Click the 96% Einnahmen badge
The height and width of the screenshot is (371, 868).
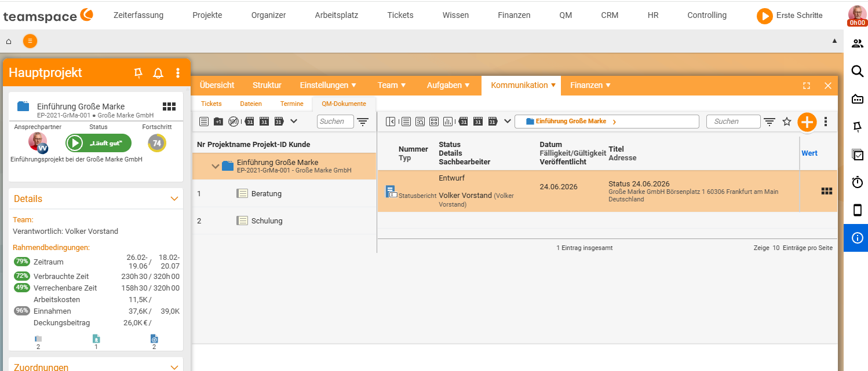(x=22, y=311)
